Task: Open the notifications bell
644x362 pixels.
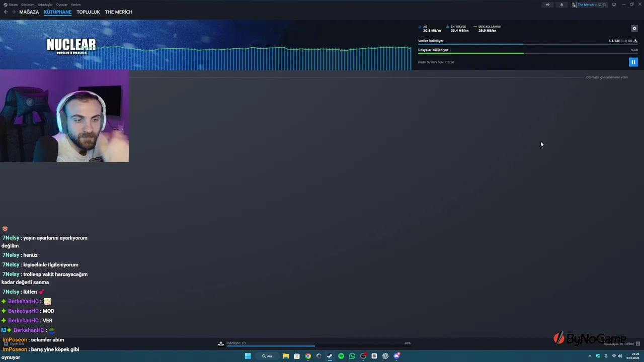Action: pyautogui.click(x=561, y=5)
